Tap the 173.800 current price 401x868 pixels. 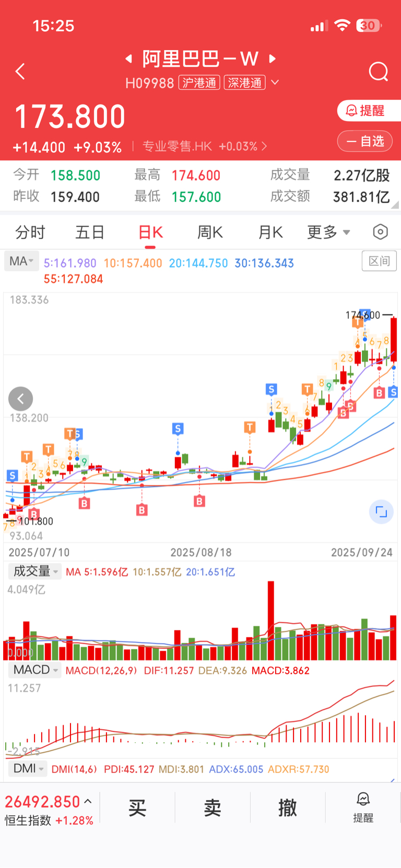click(x=70, y=116)
